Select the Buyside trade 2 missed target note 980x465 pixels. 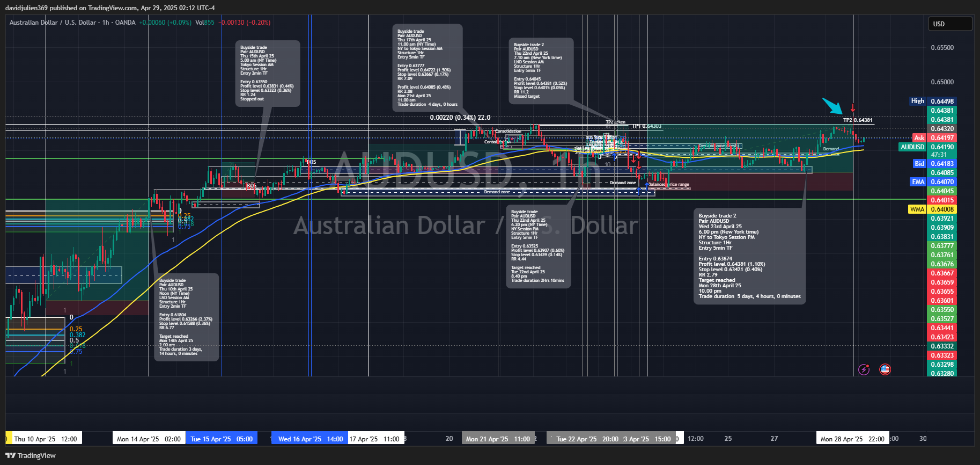(x=541, y=70)
